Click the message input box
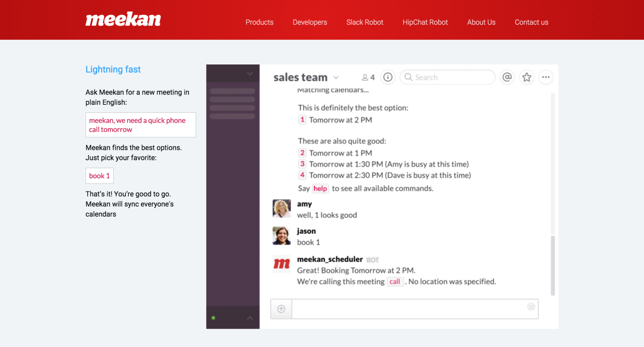The height and width of the screenshot is (347, 644). click(x=415, y=309)
